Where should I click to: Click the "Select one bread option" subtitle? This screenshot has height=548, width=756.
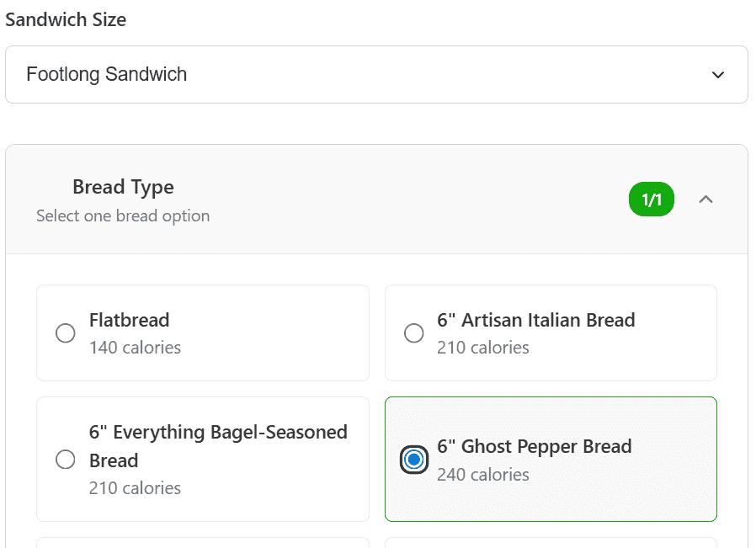(123, 216)
